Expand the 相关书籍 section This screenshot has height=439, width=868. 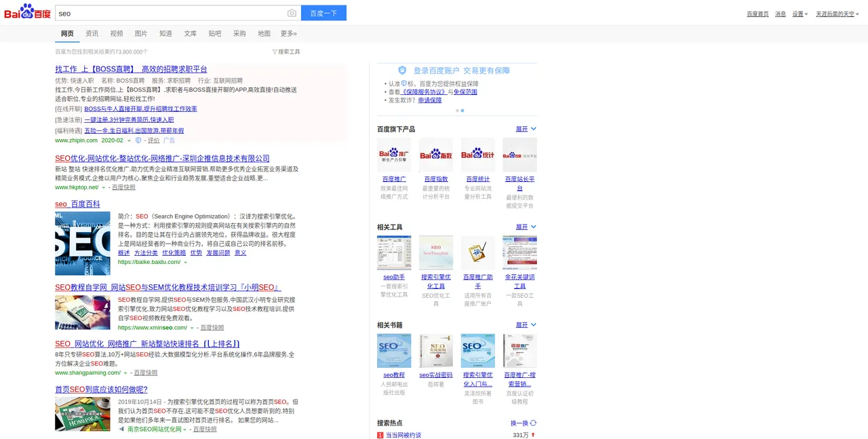pyautogui.click(x=526, y=325)
